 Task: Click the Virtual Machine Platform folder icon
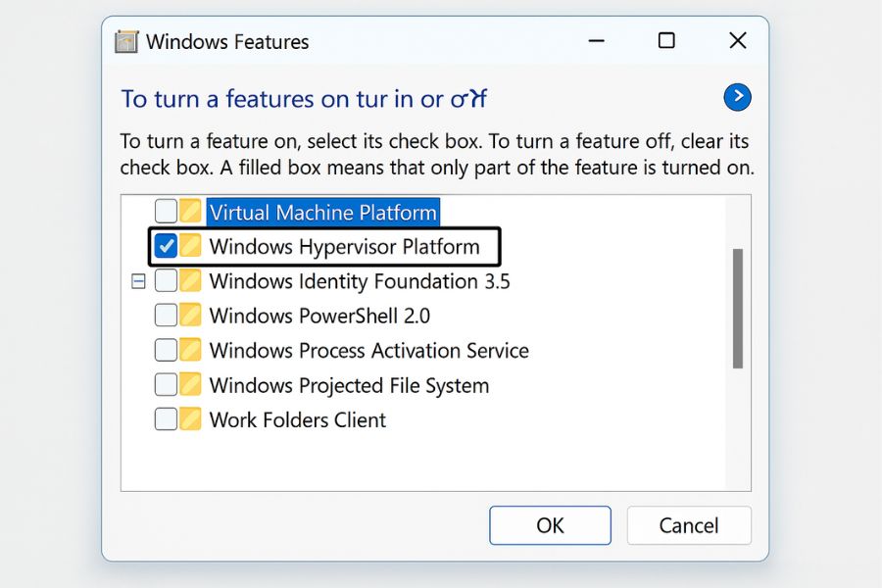(190, 211)
